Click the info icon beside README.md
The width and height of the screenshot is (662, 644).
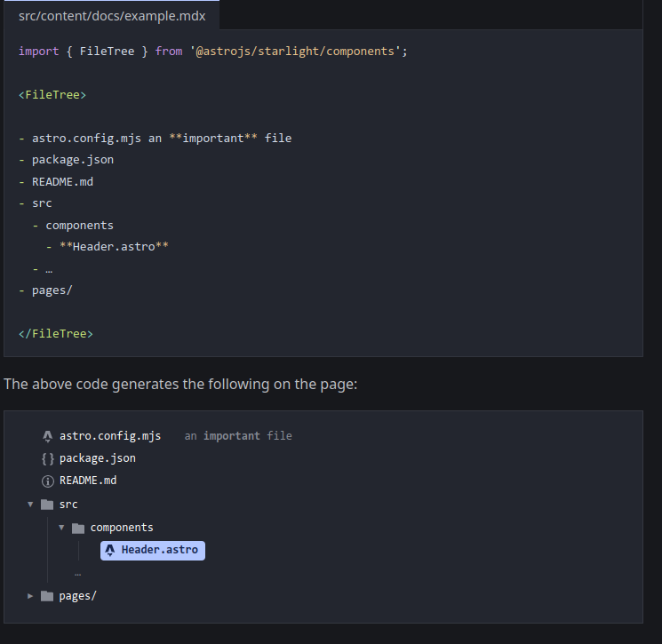coord(48,481)
